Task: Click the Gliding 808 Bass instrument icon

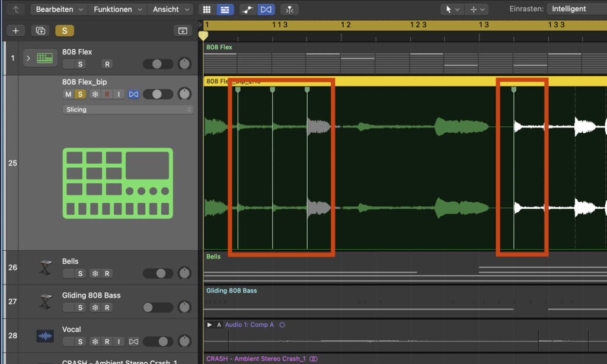Action: click(x=45, y=302)
